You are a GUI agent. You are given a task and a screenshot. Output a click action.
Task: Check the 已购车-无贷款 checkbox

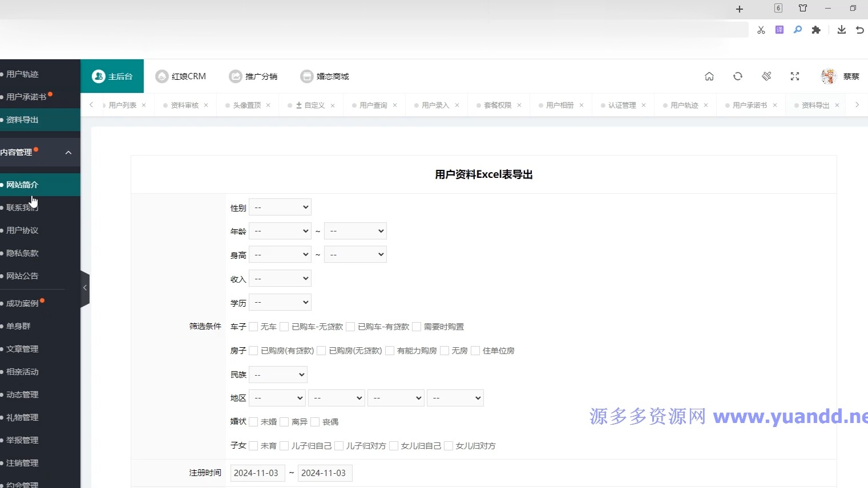[284, 327]
